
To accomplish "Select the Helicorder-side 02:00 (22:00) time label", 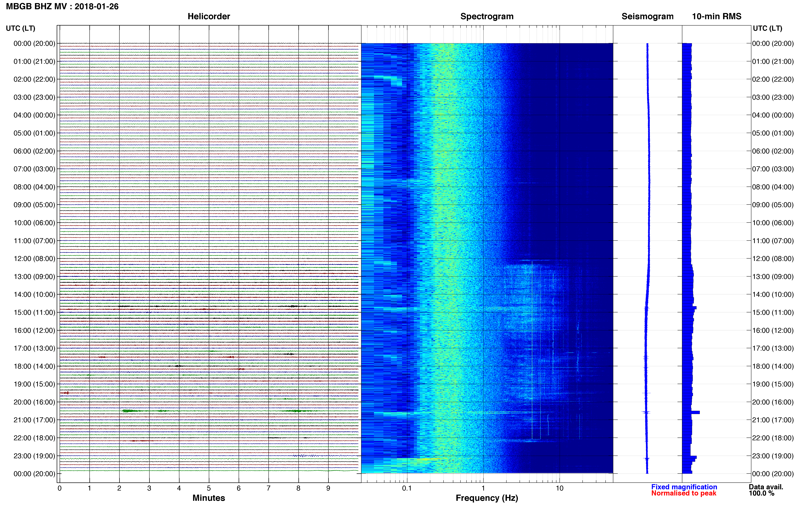I will (34, 79).
